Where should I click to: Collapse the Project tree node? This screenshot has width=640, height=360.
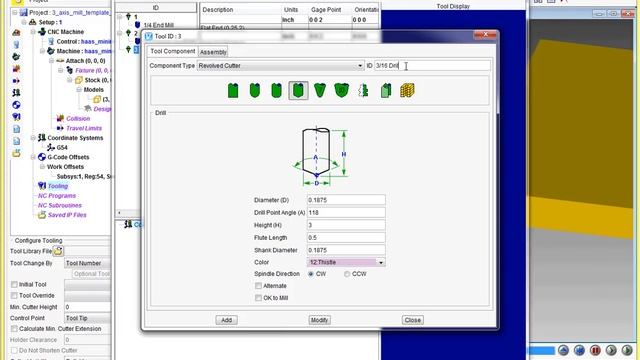pyautogui.click(x=15, y=13)
